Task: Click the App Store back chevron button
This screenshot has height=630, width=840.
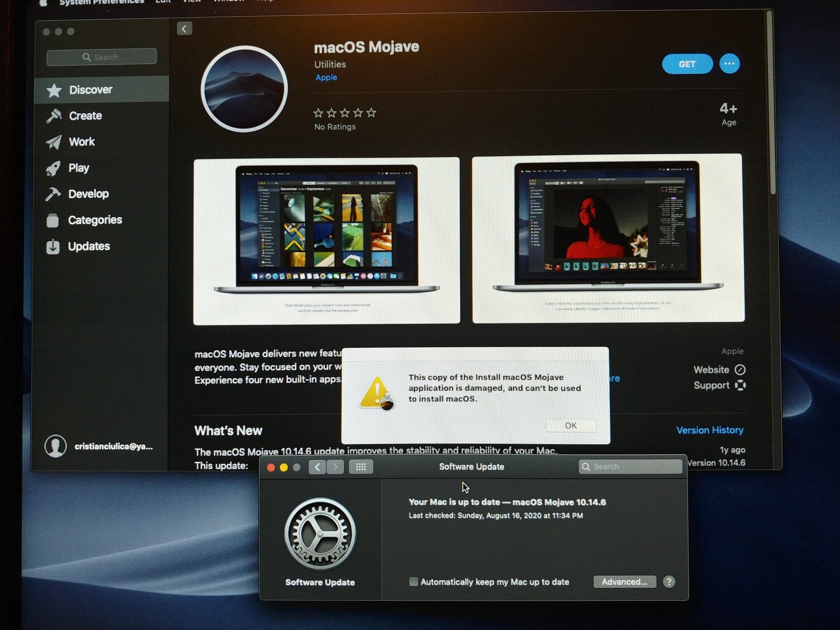Action: 184,29
